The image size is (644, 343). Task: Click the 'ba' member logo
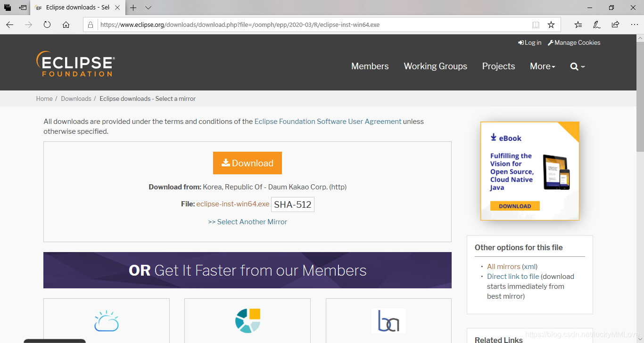click(x=388, y=321)
